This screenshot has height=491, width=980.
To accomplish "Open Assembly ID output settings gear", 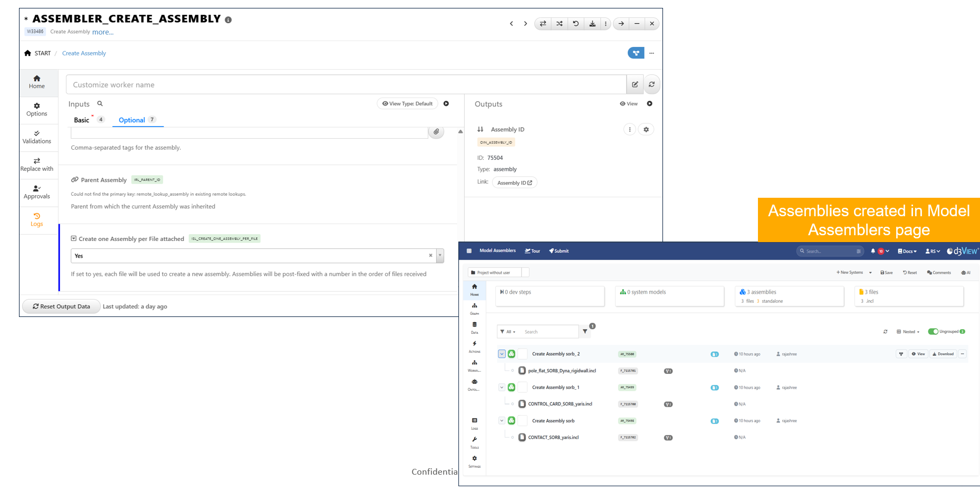I will point(646,129).
